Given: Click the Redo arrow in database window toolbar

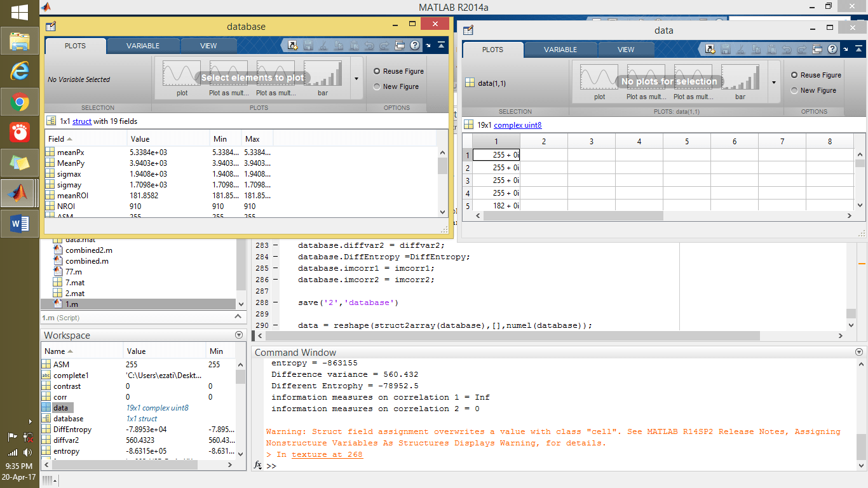Looking at the screenshot, I should [x=384, y=45].
